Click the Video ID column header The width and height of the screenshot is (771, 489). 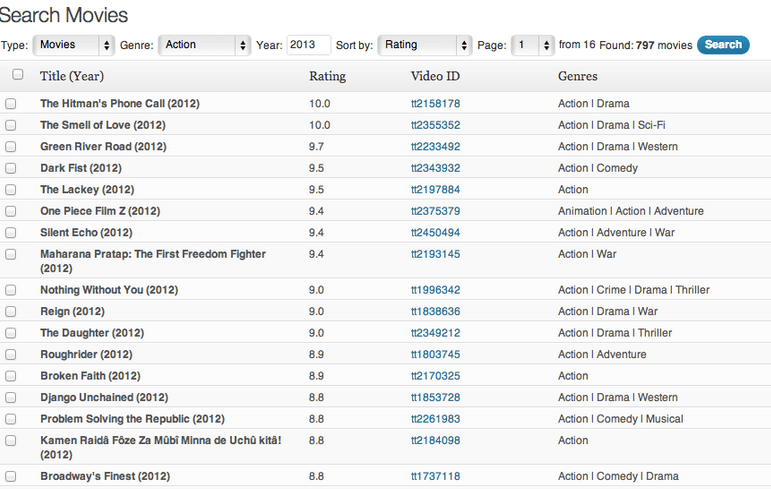pyautogui.click(x=435, y=76)
